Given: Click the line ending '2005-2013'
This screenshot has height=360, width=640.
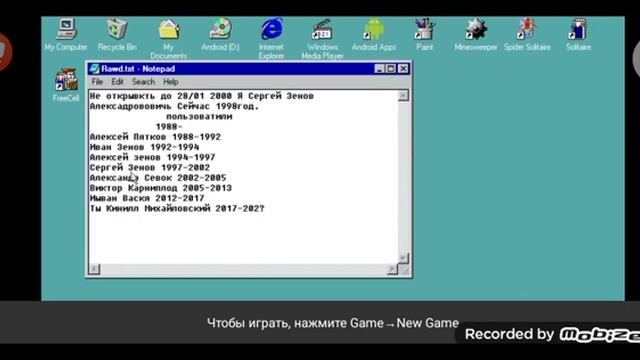Looking at the screenshot, I should pos(161,188).
